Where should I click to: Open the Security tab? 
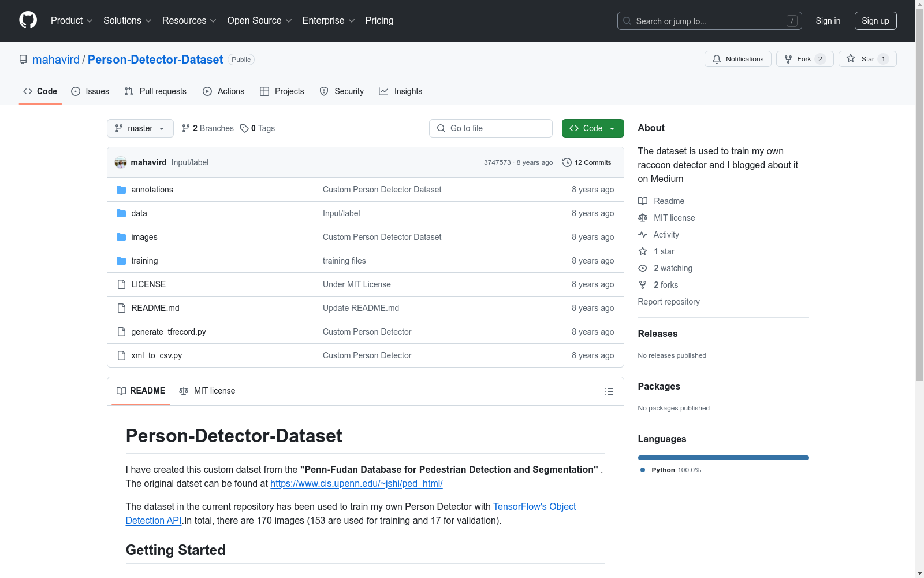(342, 91)
